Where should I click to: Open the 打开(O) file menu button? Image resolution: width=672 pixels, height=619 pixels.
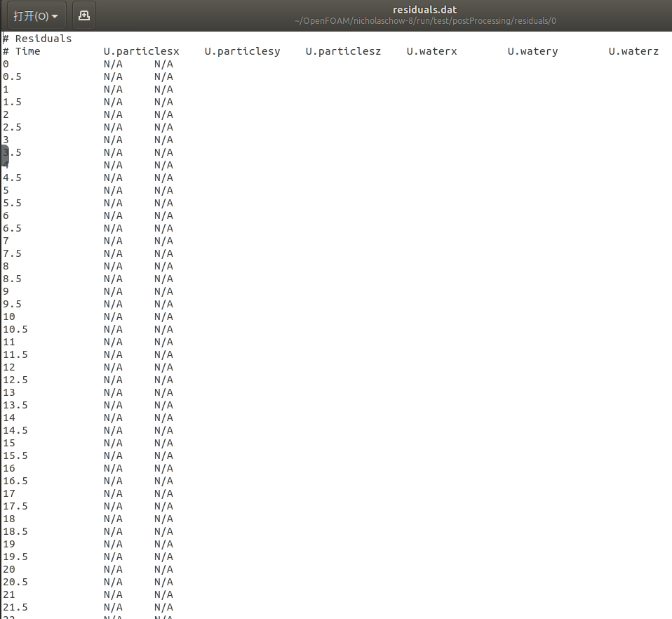click(x=36, y=16)
